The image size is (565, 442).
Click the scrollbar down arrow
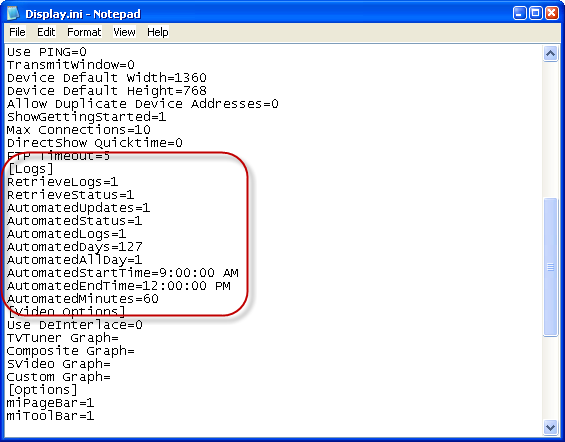pyautogui.click(x=550, y=428)
